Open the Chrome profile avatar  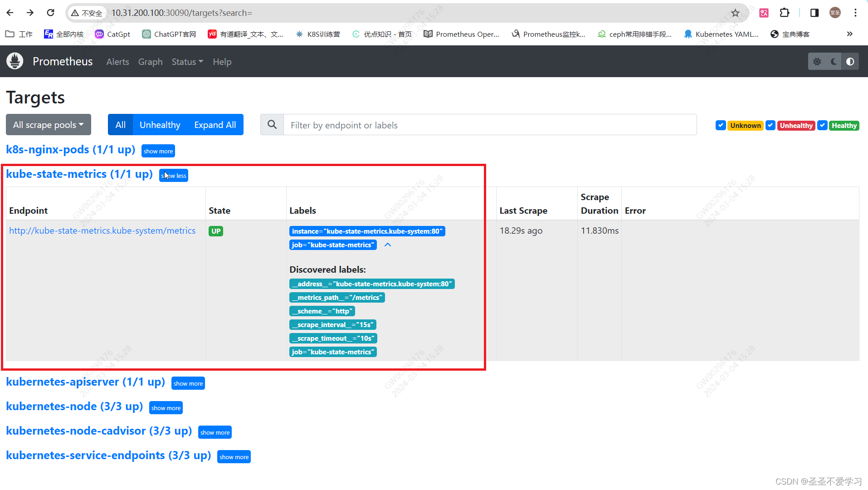[x=835, y=13]
